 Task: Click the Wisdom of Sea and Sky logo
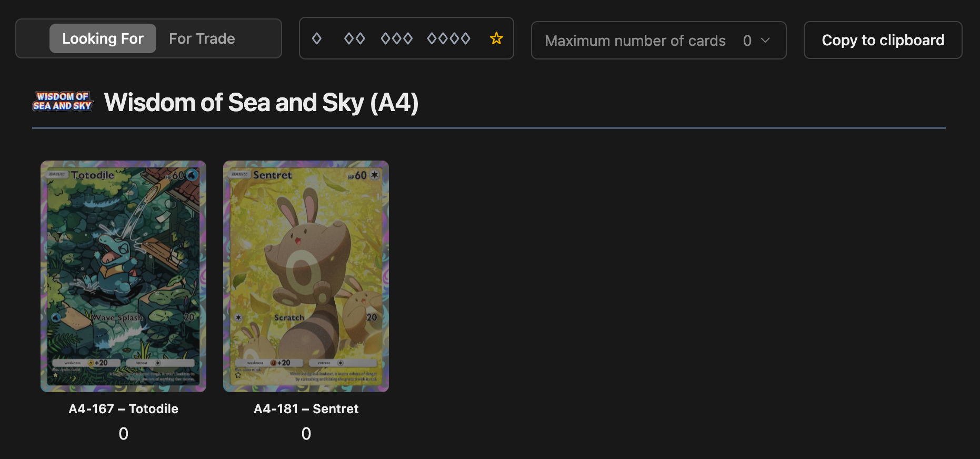tap(63, 102)
